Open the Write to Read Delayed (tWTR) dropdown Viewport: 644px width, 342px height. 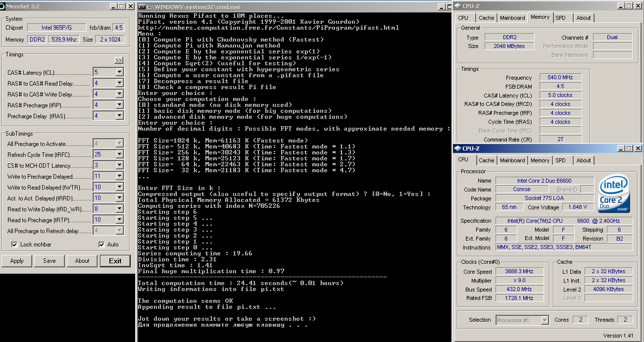119,187
